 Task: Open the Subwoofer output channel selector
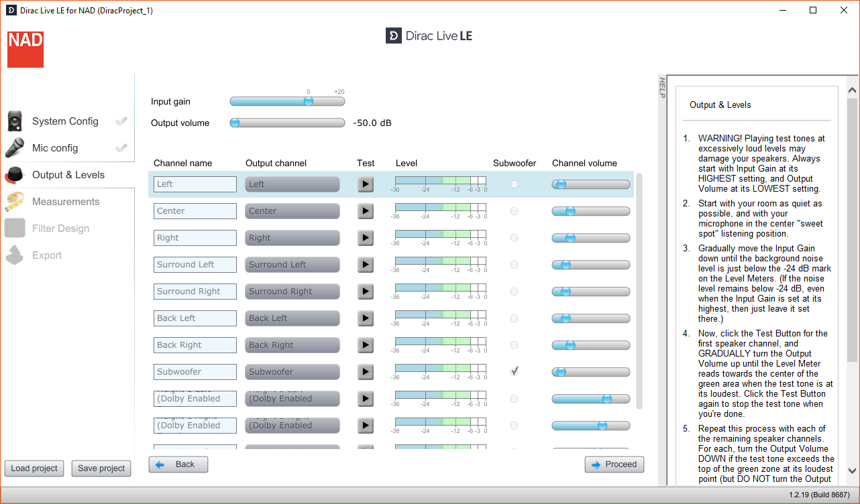pyautogui.click(x=292, y=372)
